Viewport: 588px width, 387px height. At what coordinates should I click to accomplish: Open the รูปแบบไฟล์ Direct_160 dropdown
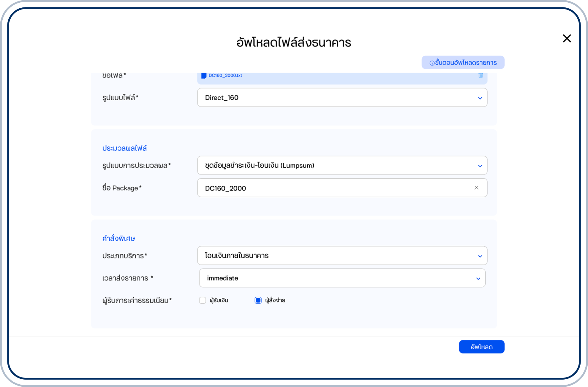tap(342, 98)
